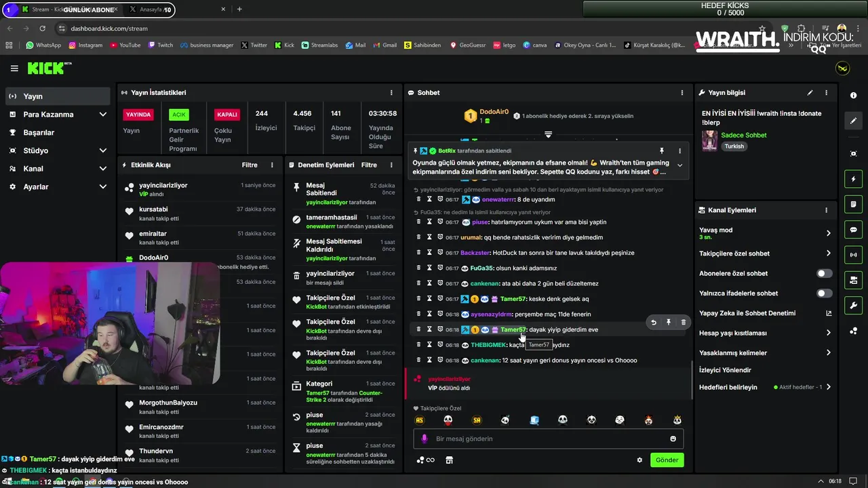Insert the ice cube emote
Viewport: 868px width, 488px height.
pos(534,420)
